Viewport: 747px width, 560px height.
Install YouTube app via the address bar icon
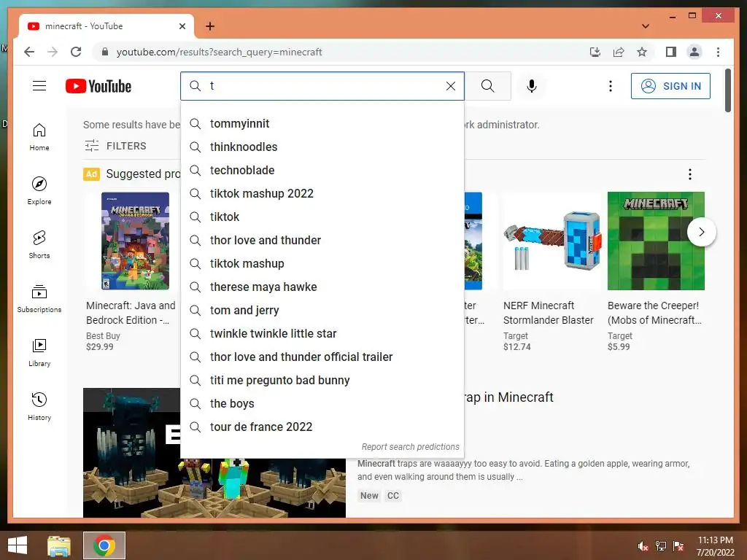pyautogui.click(x=595, y=52)
